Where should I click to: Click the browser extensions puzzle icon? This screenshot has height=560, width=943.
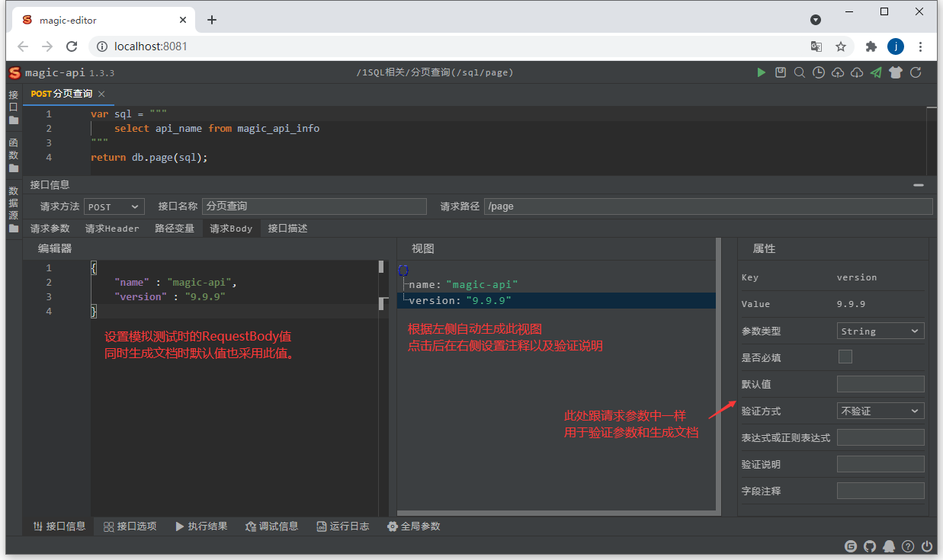click(x=871, y=46)
